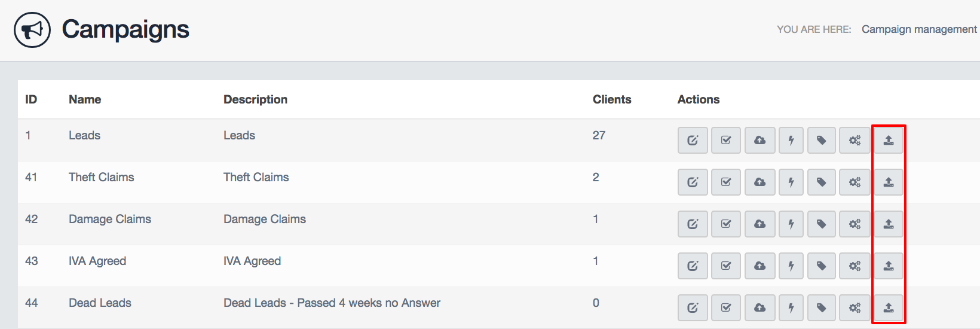Click the lightning bolt icon for IVA Agreed
This screenshot has width=980, height=329.
point(791,266)
